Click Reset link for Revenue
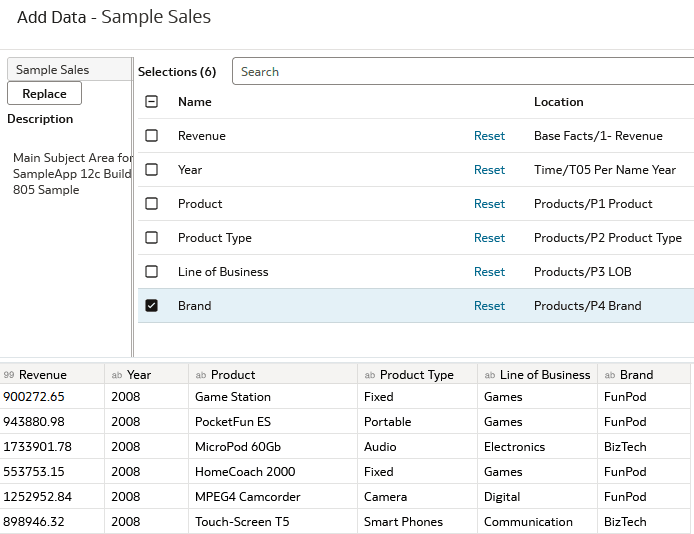 489,136
